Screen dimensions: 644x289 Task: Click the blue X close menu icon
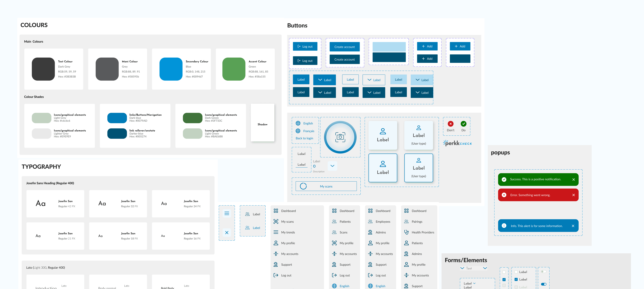[227, 232]
